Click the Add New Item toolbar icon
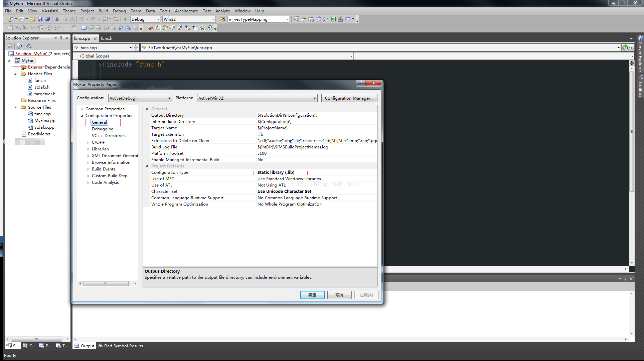644x361 pixels. [22, 19]
